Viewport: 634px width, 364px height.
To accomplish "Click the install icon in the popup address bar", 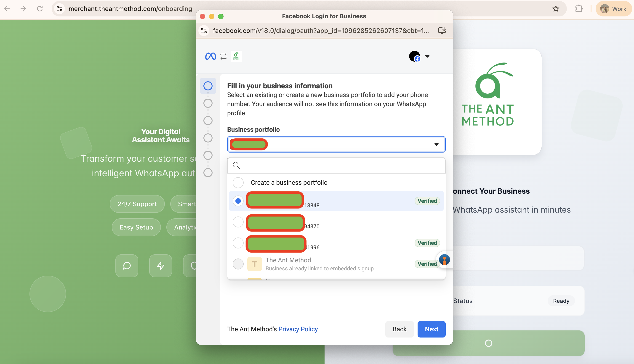I will [x=442, y=31].
